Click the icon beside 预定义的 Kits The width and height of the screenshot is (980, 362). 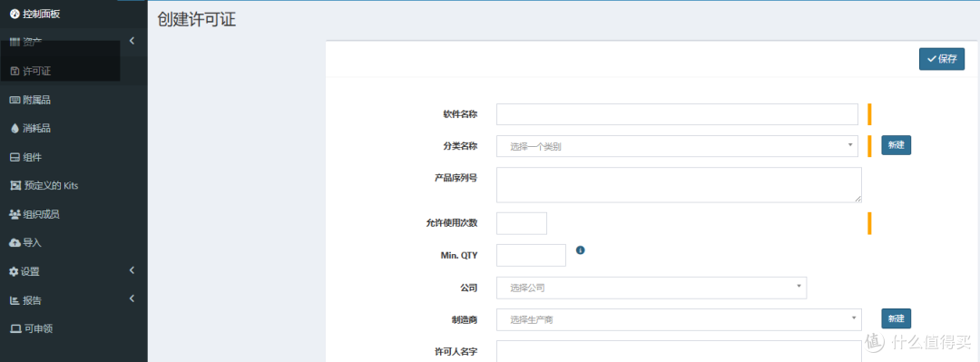click(15, 186)
